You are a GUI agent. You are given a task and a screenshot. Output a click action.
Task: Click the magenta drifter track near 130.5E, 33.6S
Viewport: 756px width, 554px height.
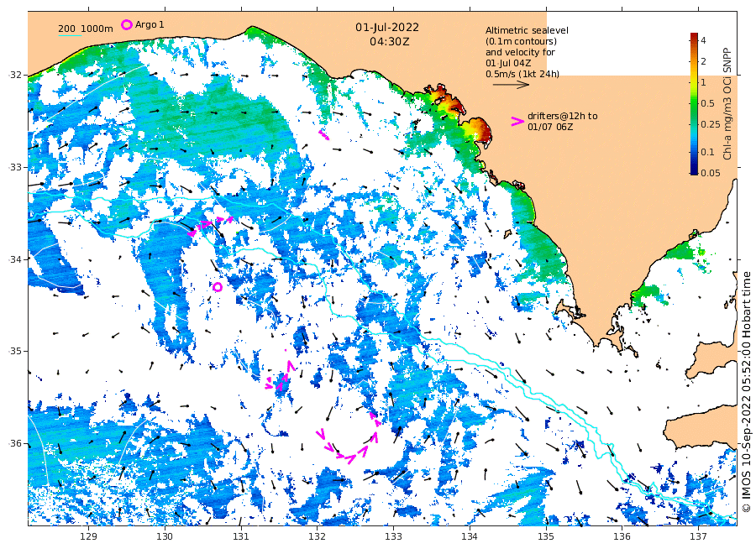210,226
